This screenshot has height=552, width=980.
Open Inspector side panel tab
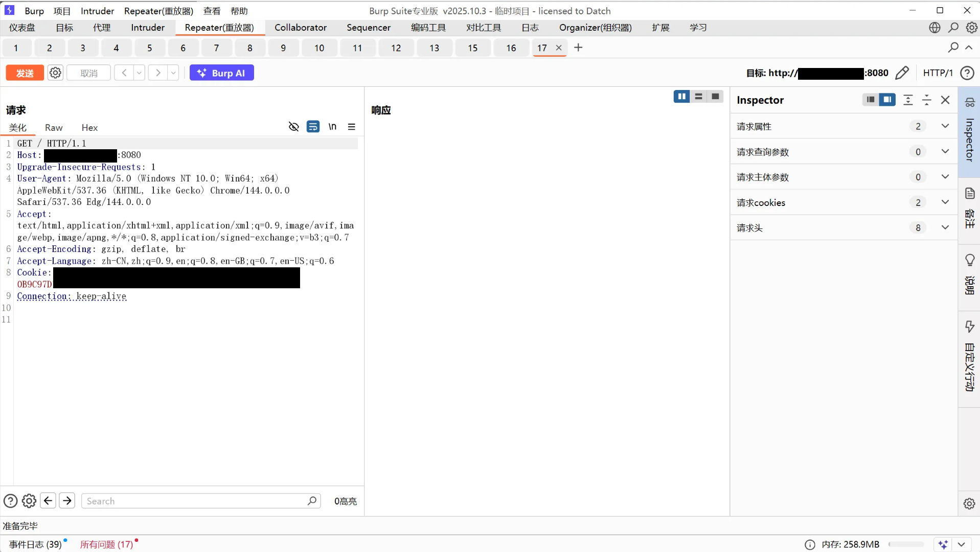(x=969, y=132)
